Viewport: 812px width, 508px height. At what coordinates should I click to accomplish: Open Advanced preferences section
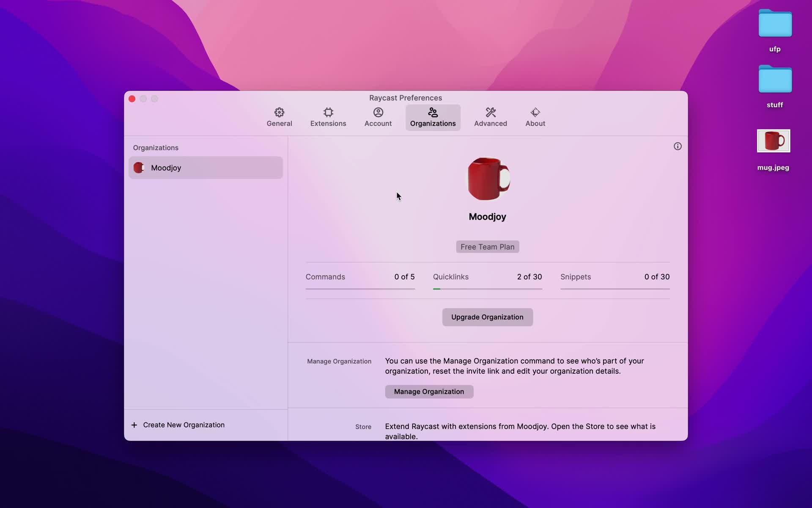click(x=490, y=116)
